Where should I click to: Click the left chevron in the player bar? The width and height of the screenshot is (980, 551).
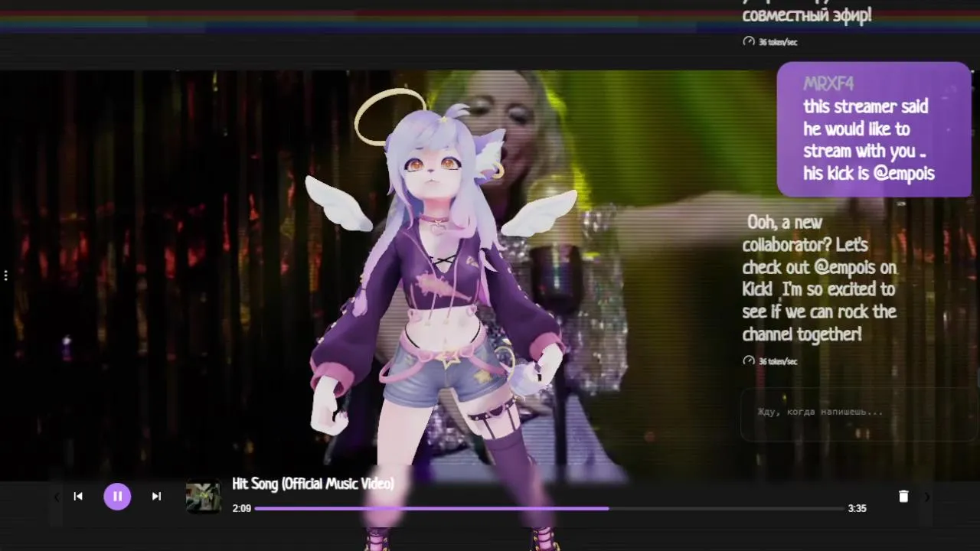(56, 497)
